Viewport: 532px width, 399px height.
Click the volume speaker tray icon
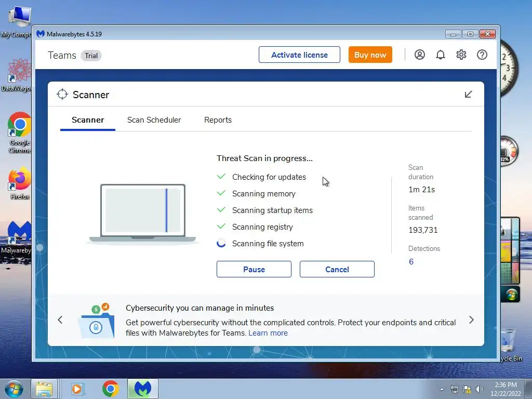[x=479, y=389]
